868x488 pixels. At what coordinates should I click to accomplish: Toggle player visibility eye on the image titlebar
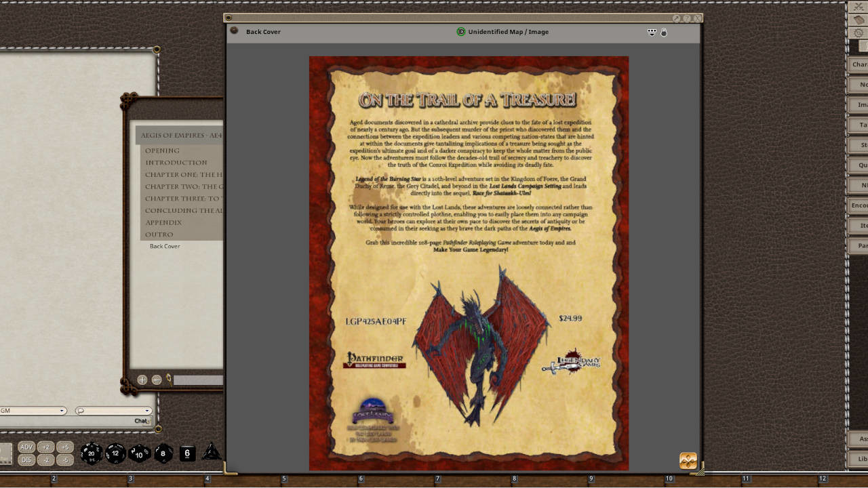tap(651, 32)
